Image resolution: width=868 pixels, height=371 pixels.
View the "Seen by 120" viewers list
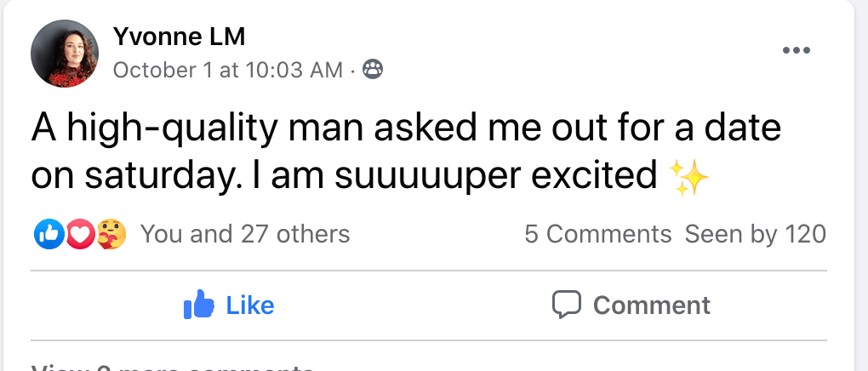756,234
